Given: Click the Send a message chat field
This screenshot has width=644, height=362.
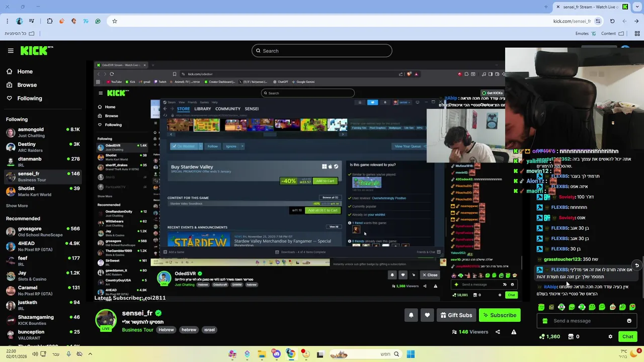Looking at the screenshot, I should click(x=587, y=321).
